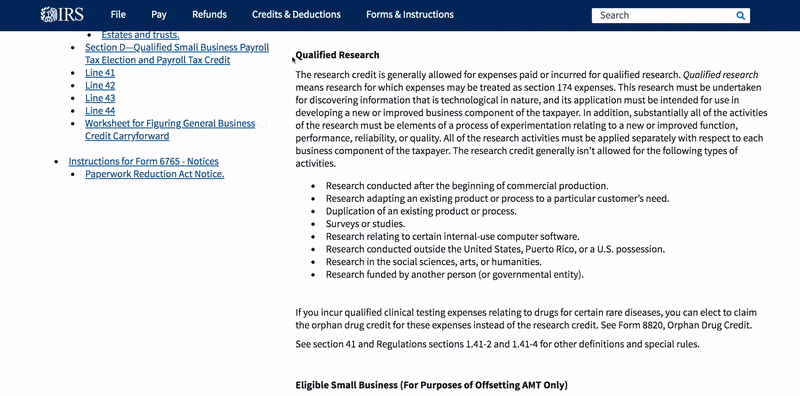The height and width of the screenshot is (396, 800).
Task: Click the search magnifier icon
Action: pyautogui.click(x=740, y=15)
